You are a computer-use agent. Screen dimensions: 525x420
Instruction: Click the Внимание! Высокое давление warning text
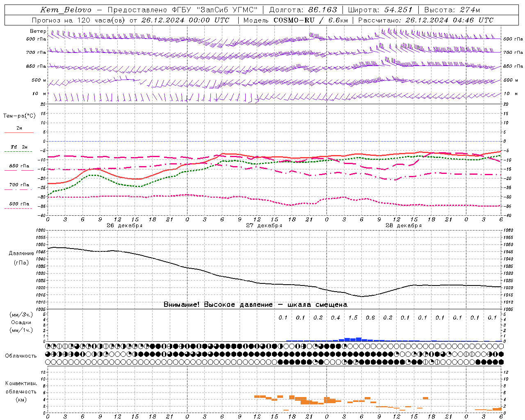(x=256, y=304)
